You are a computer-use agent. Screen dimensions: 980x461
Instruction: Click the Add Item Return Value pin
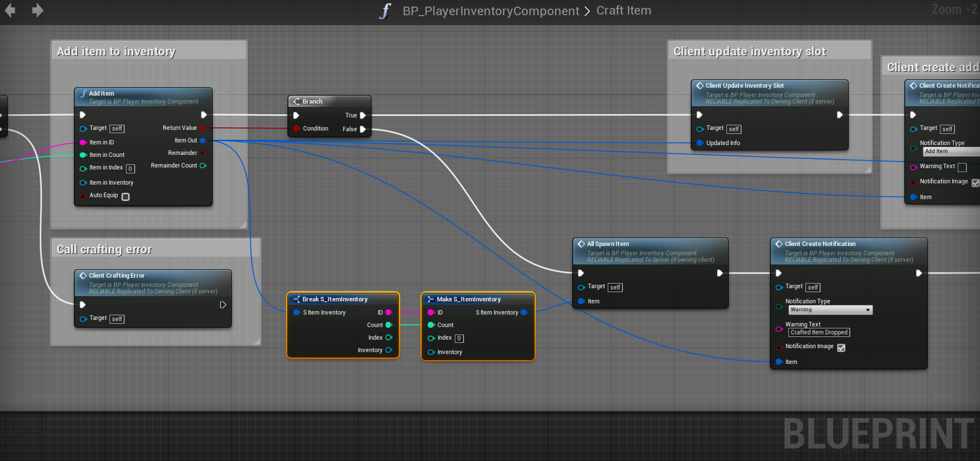[x=202, y=128]
